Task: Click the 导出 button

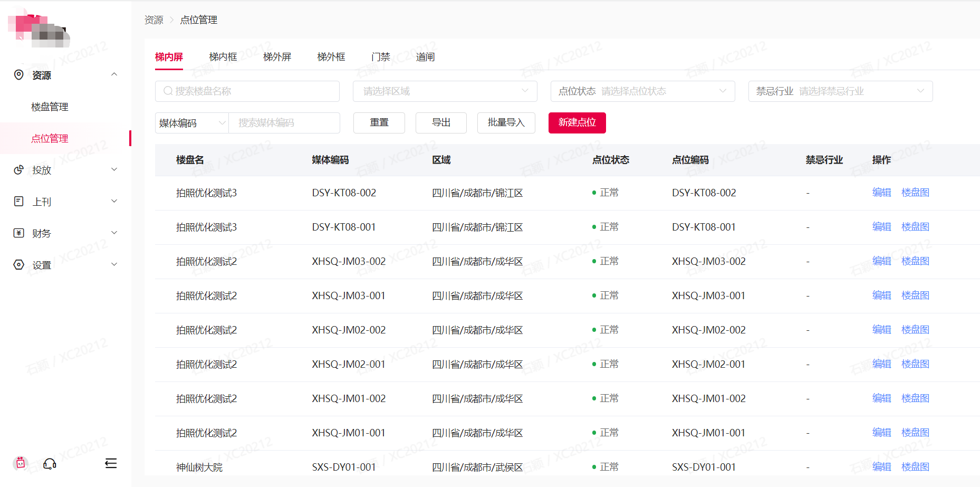Action: (x=441, y=123)
